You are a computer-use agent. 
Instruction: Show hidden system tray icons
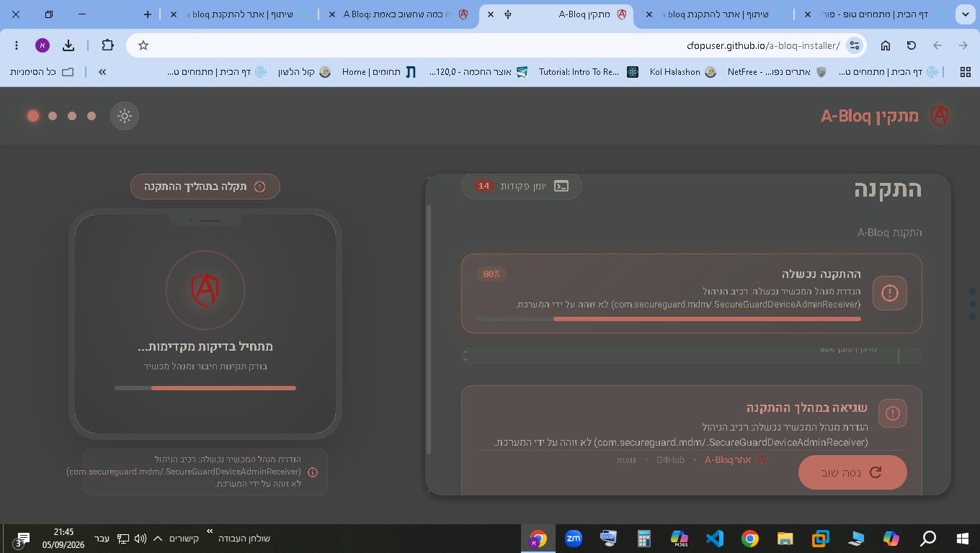click(x=158, y=539)
